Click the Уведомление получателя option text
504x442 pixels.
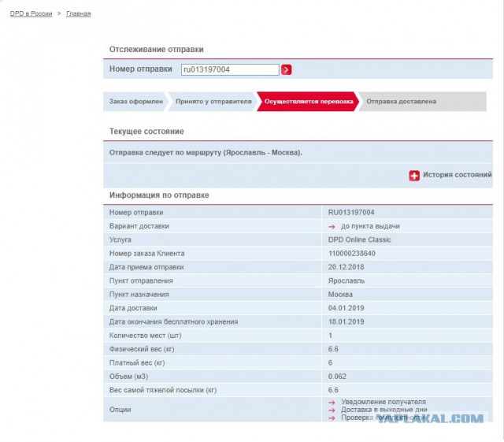coord(384,402)
